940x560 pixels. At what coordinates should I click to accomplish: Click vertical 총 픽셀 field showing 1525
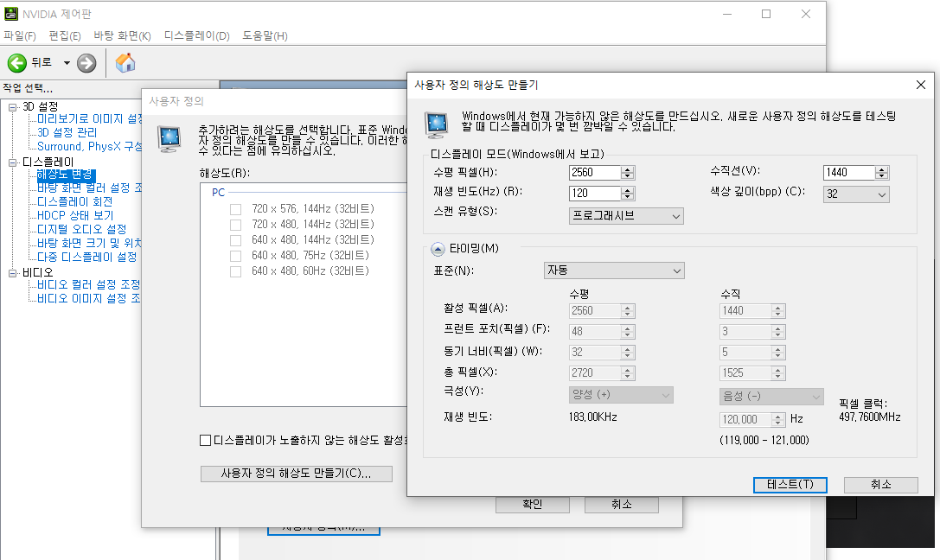(x=745, y=373)
